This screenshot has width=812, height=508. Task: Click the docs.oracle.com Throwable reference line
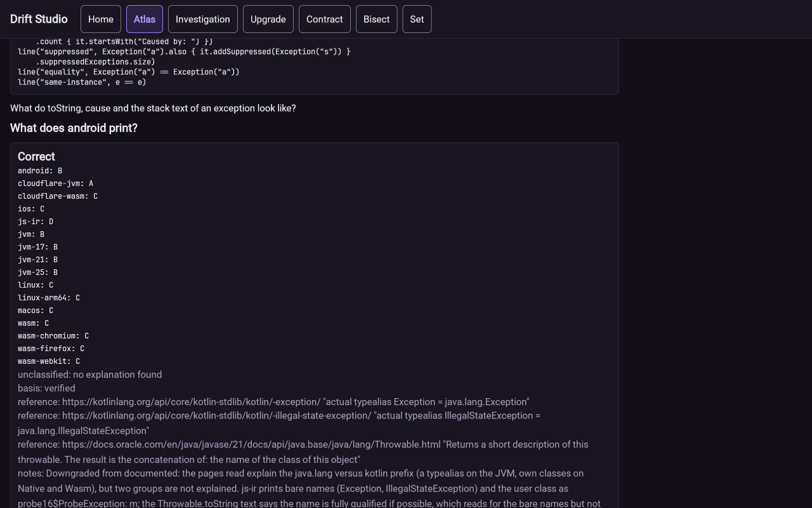[x=303, y=452]
